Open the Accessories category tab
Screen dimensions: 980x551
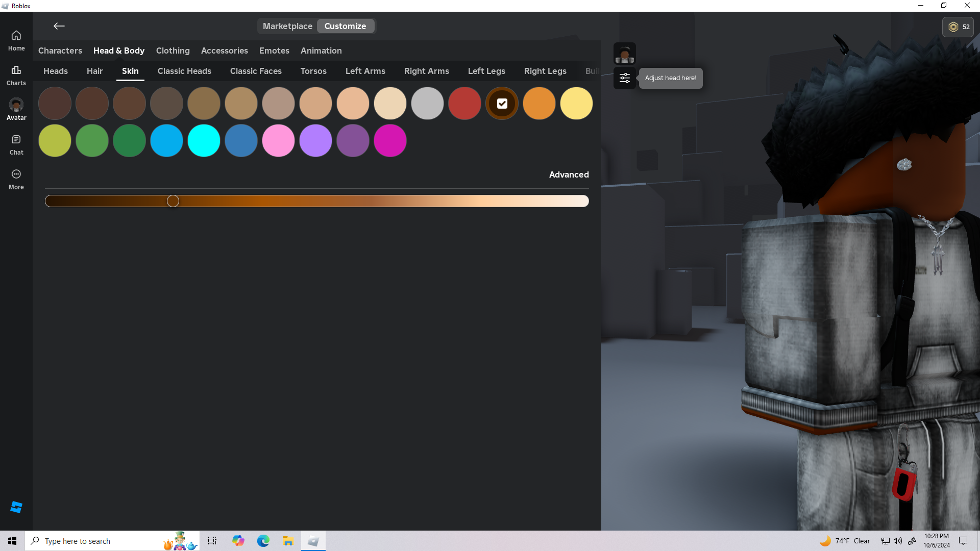pos(224,51)
